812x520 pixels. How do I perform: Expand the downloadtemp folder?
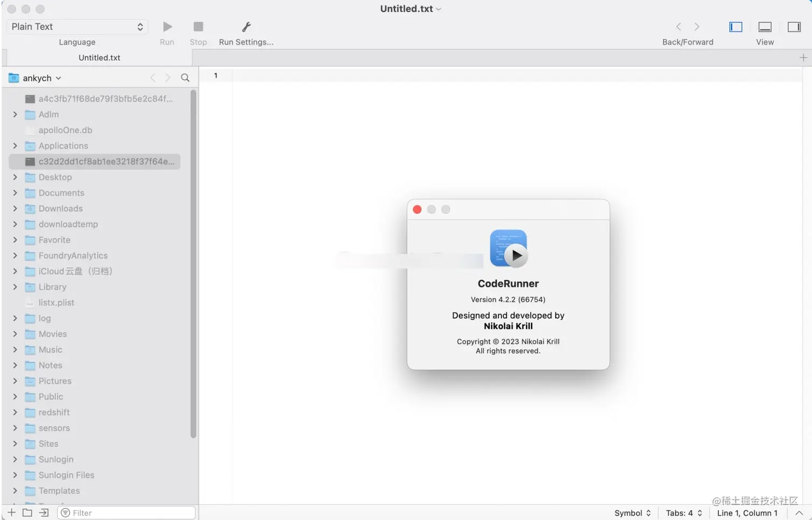(x=15, y=224)
